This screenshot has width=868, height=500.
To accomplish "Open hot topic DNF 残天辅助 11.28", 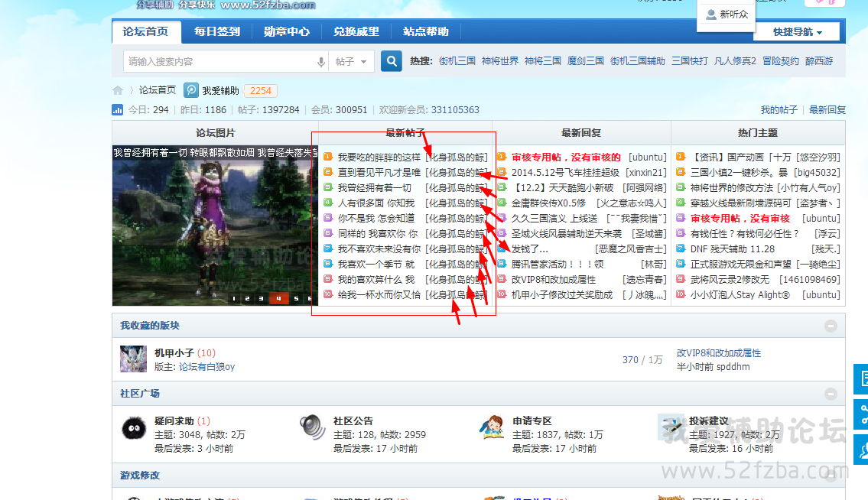I will (x=733, y=249).
